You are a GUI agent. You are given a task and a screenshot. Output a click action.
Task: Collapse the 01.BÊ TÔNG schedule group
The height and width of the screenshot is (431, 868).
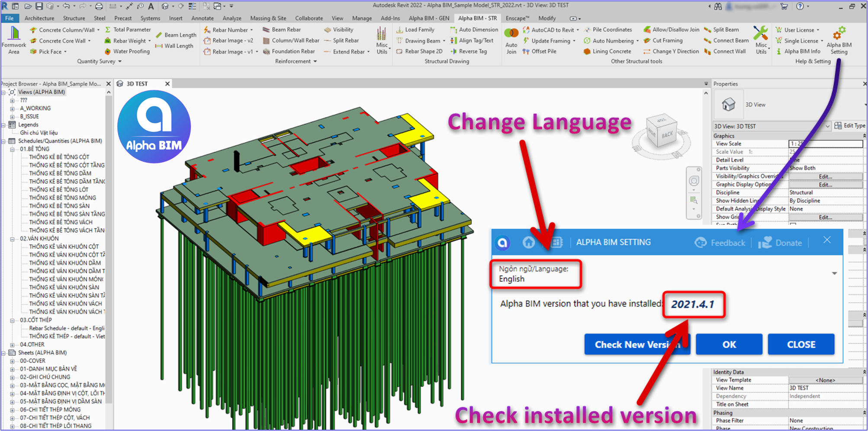(x=13, y=149)
